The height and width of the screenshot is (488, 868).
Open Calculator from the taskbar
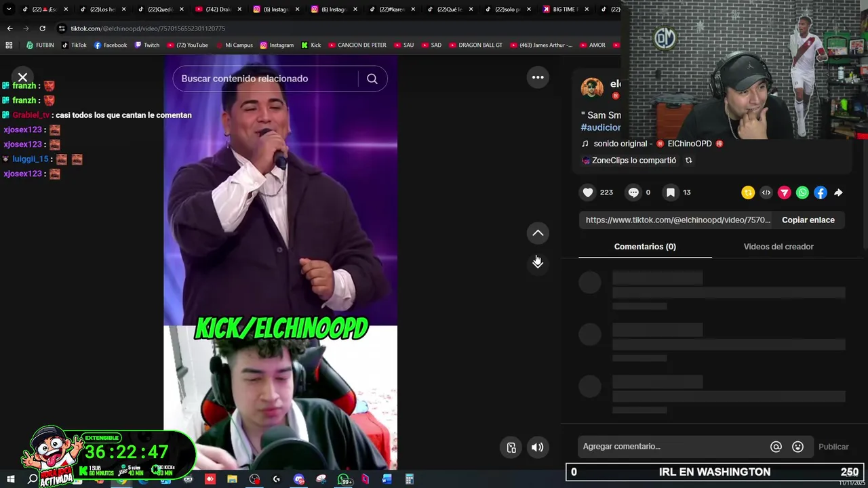coord(410,480)
